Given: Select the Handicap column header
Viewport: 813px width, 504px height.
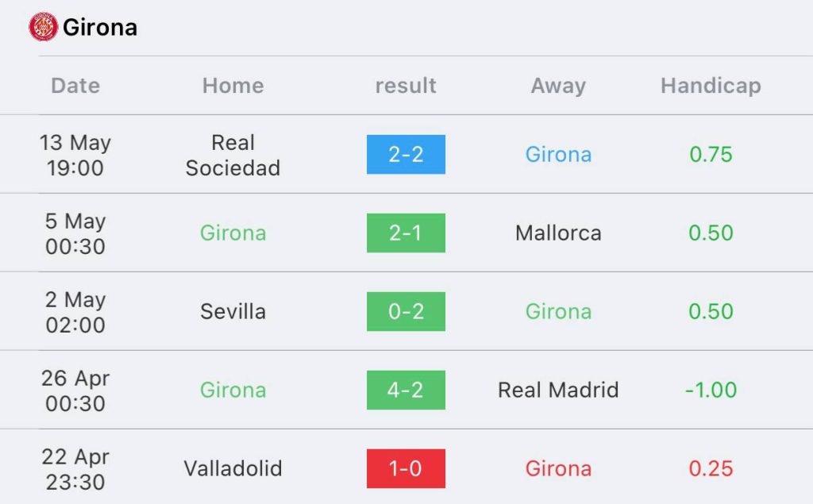Looking at the screenshot, I should pos(711,86).
